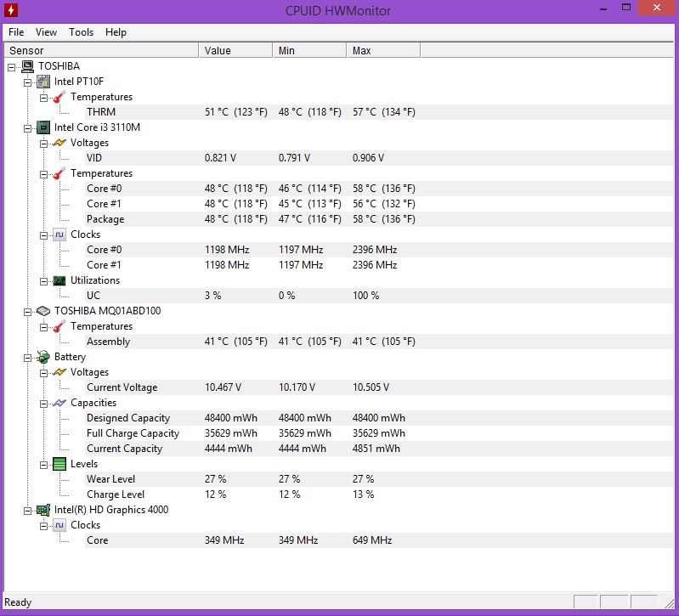Screen dimensions: 679x616
Task: Click the Max column header
Action: pos(383,50)
